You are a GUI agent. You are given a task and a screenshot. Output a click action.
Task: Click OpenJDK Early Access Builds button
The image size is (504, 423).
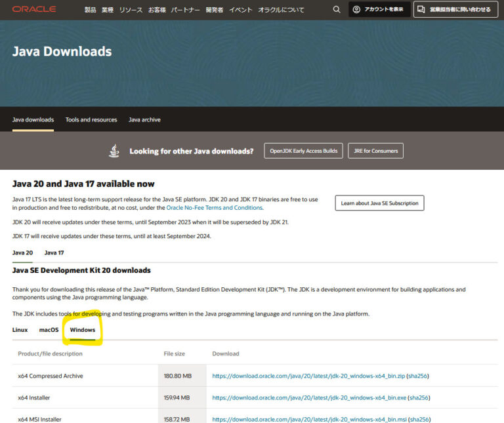tap(303, 151)
